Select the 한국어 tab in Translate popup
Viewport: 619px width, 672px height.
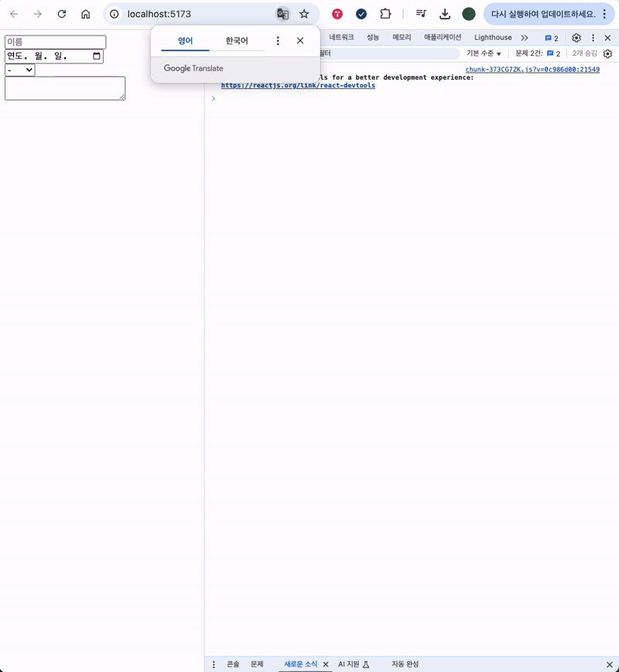(237, 41)
